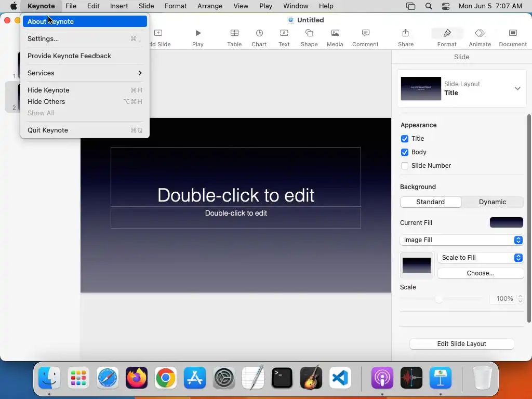
Task: Open the Format inspector
Action: coord(447,33)
